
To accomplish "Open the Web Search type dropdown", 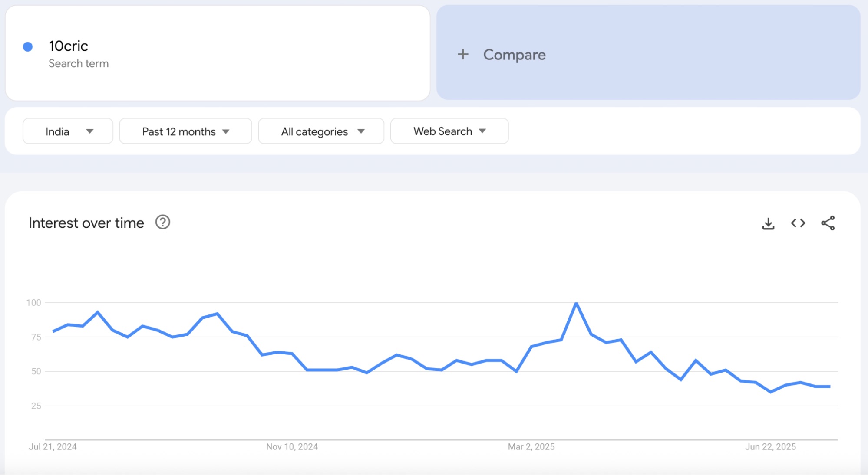I will (x=449, y=131).
